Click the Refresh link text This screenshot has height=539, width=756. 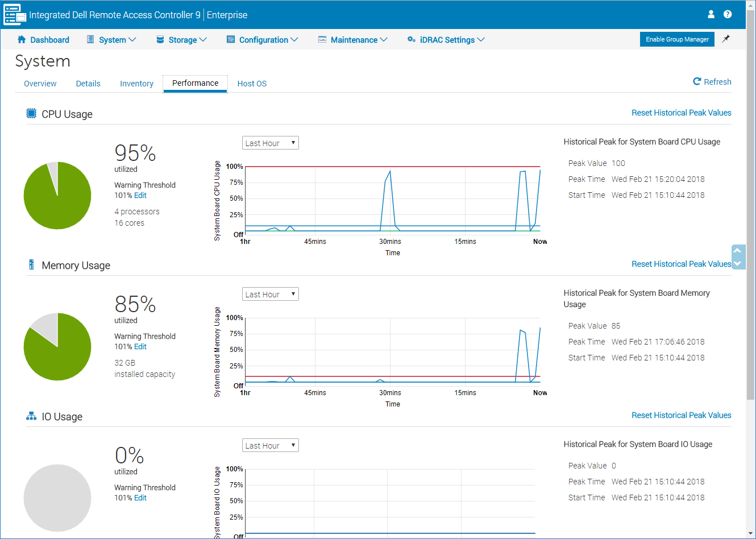point(717,82)
